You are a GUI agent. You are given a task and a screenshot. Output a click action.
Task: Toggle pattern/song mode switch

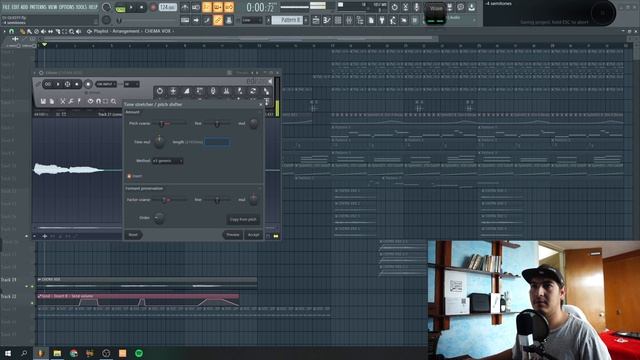[120, 8]
